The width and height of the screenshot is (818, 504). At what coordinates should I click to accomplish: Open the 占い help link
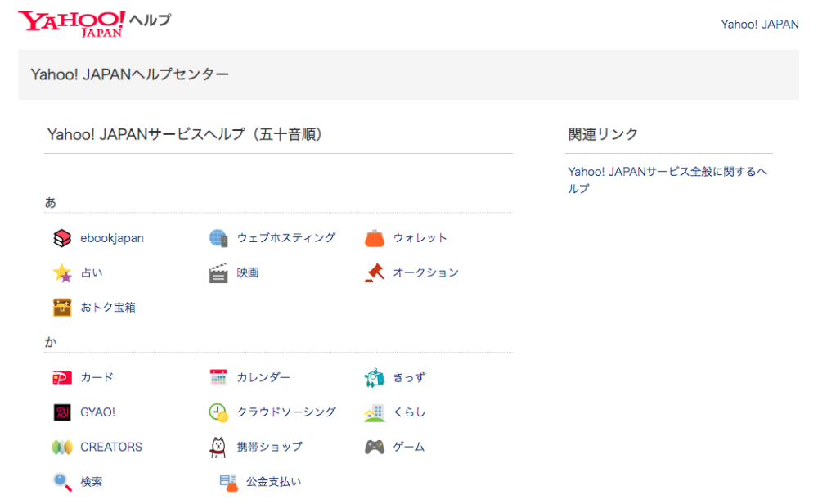(x=92, y=273)
